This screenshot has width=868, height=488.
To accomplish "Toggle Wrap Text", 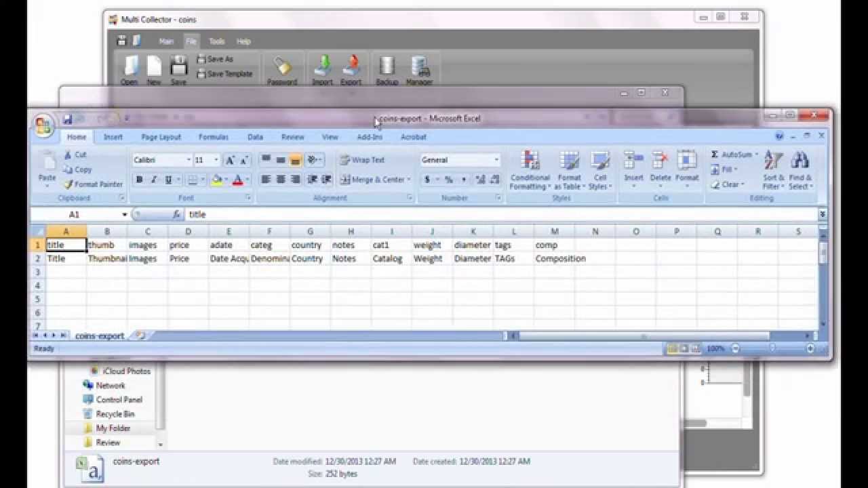I will (x=363, y=160).
